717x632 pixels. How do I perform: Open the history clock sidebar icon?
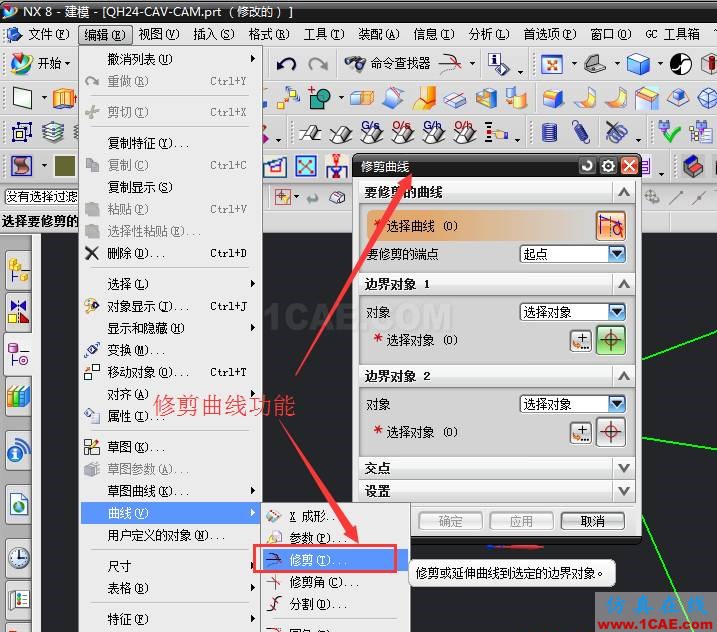tap(18, 557)
